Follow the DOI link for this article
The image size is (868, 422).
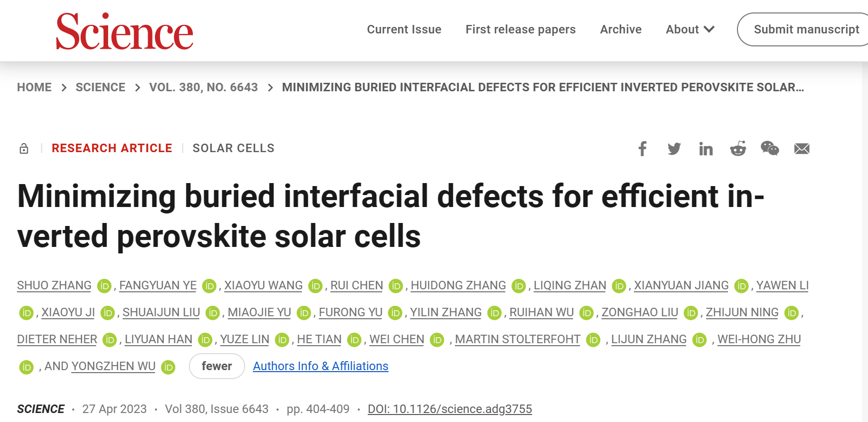click(449, 409)
